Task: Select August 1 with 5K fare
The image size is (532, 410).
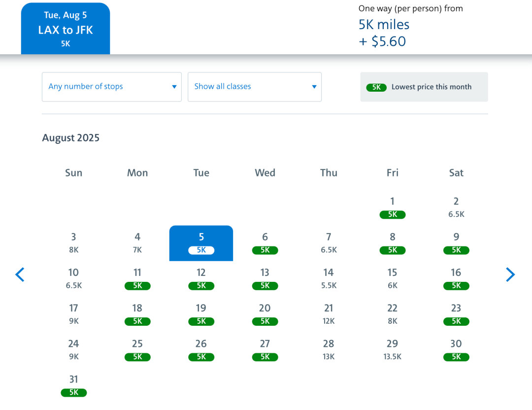Action: [393, 207]
